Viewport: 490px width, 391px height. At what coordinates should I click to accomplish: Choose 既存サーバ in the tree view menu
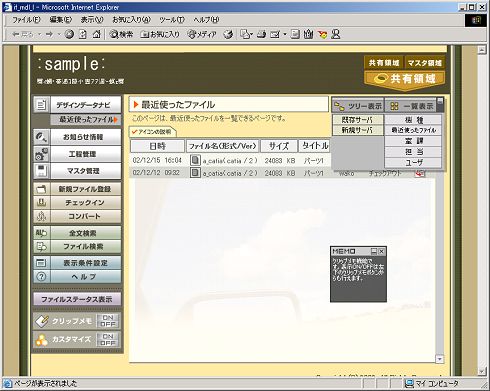point(358,119)
